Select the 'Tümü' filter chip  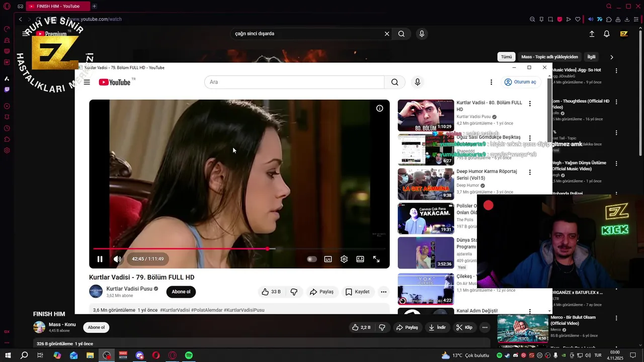pyautogui.click(x=506, y=57)
